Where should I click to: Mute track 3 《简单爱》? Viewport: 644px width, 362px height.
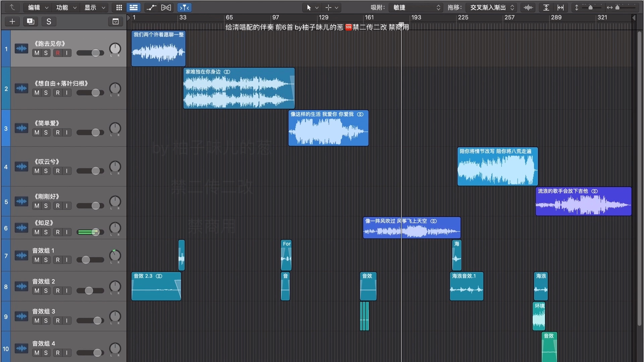click(x=36, y=132)
